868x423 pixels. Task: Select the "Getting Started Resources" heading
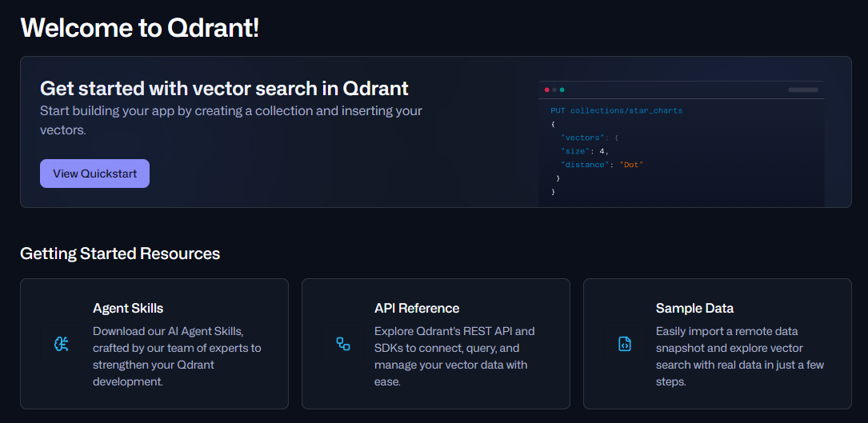tap(120, 253)
